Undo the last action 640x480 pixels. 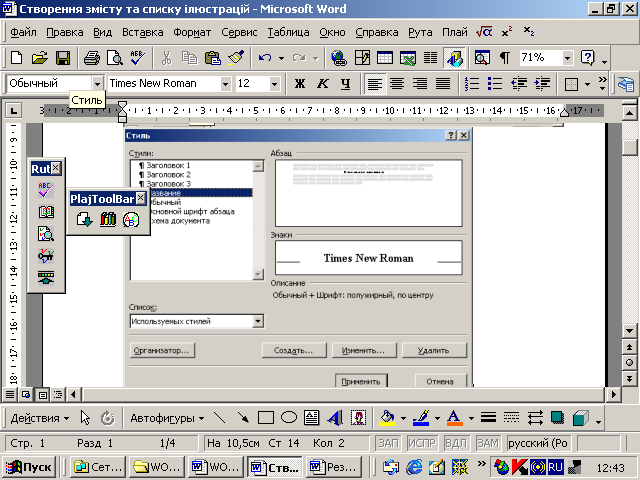point(265,58)
